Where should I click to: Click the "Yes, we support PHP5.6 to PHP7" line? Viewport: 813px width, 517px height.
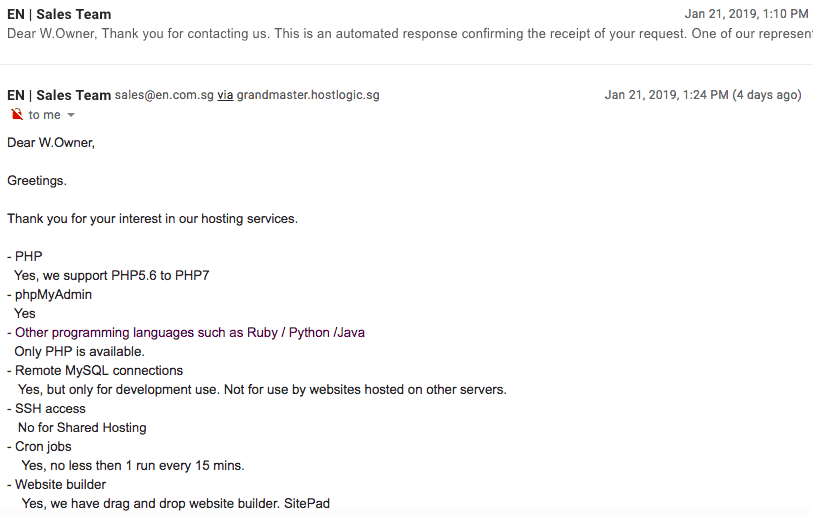tap(111, 275)
